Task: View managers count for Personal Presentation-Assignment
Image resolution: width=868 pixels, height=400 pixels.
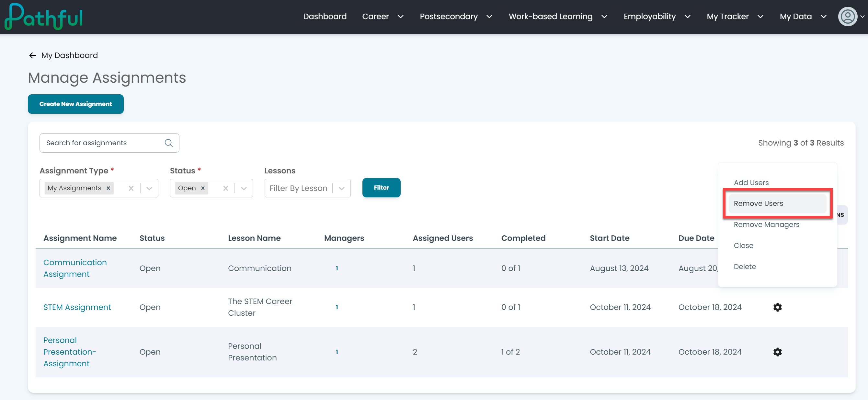Action: pos(337,352)
